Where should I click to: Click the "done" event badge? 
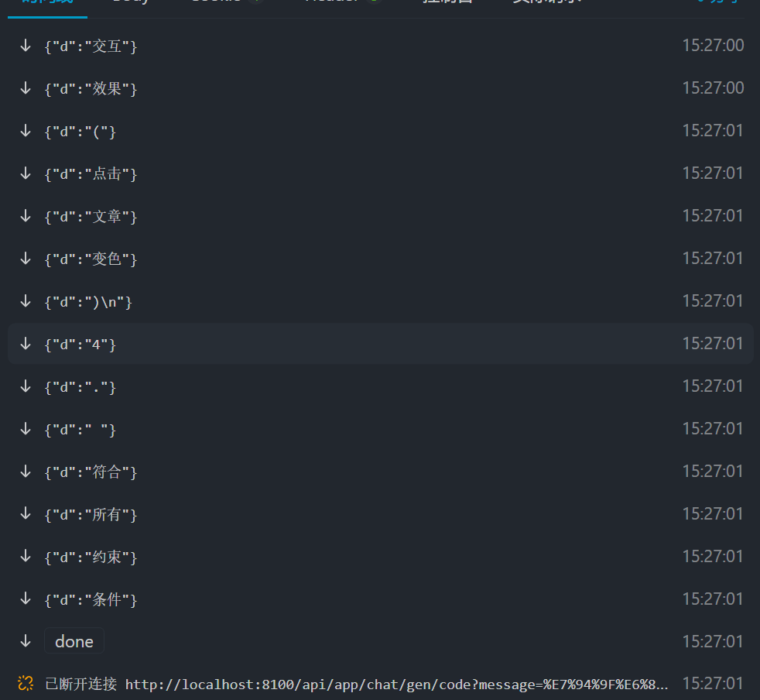(x=74, y=641)
